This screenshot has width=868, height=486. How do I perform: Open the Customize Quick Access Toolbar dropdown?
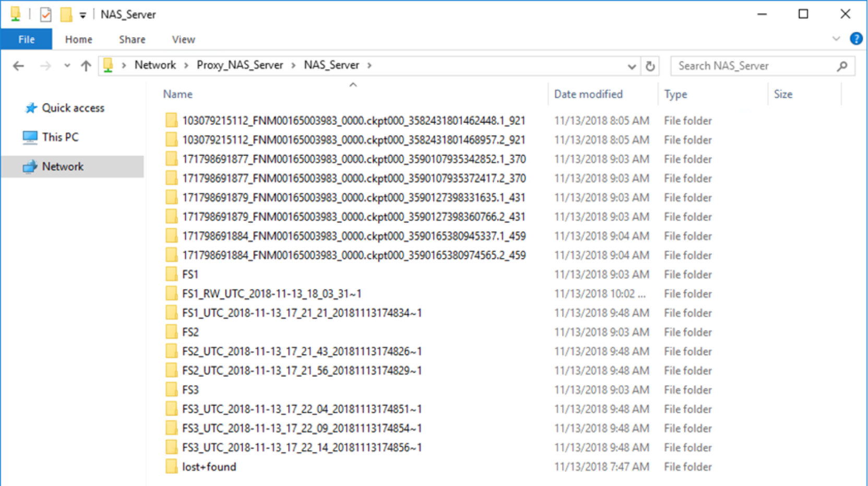click(82, 15)
